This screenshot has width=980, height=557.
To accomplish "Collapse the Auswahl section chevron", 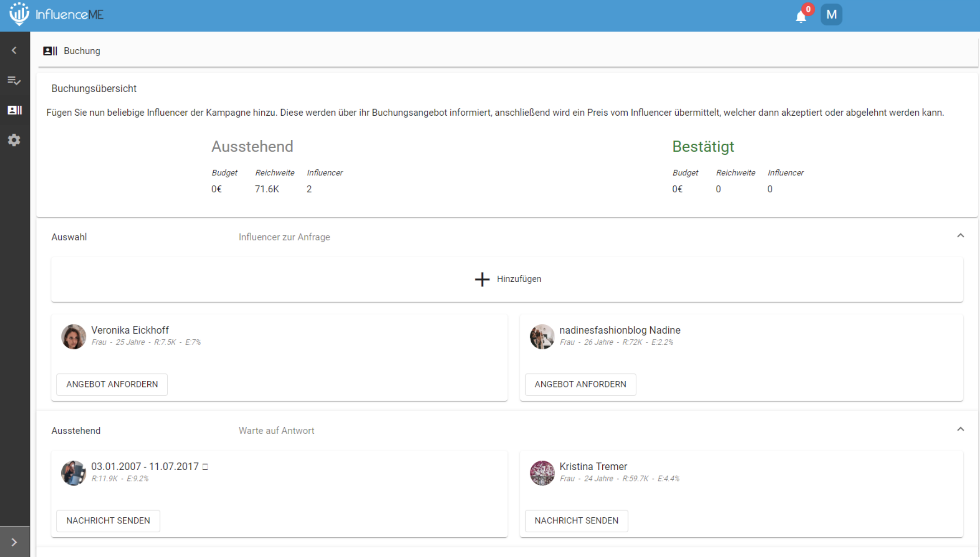I will pyautogui.click(x=960, y=236).
